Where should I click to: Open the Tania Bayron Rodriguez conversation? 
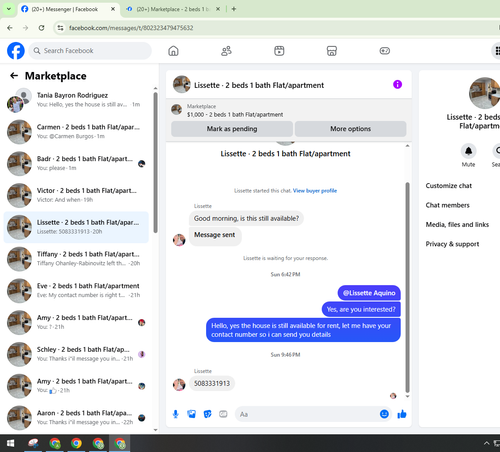76,100
